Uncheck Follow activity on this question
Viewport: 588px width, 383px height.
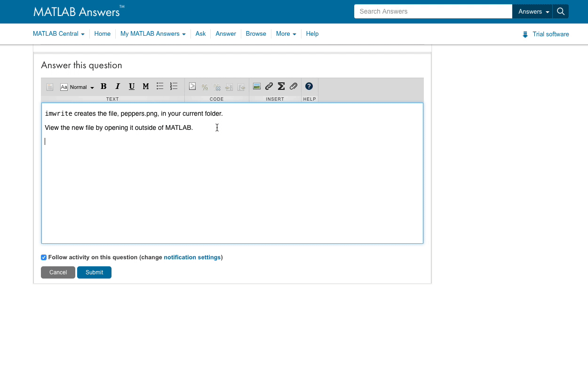[x=44, y=257]
